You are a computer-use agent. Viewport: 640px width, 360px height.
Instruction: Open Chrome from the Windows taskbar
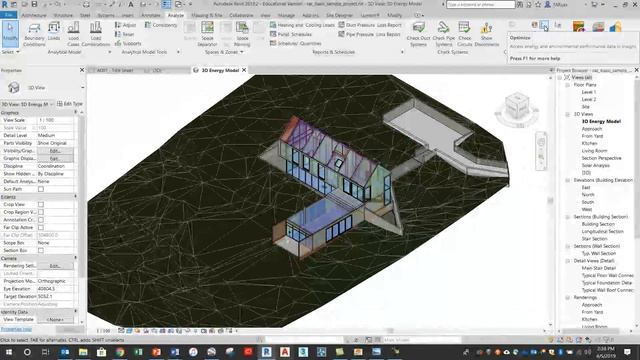click(120, 351)
